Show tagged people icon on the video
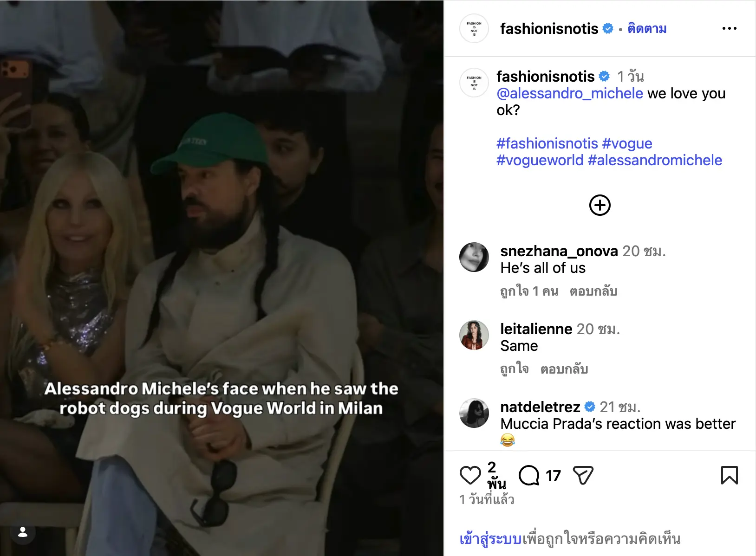 tap(23, 532)
